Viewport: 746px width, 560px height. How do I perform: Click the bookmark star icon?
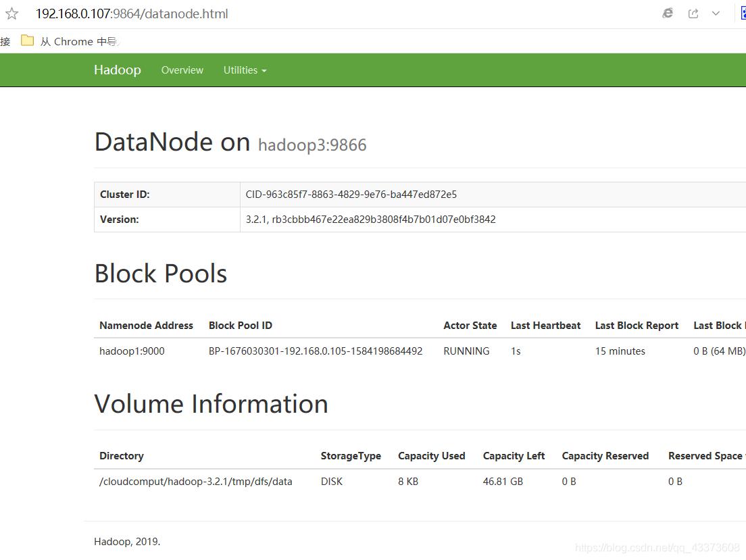tap(11, 14)
